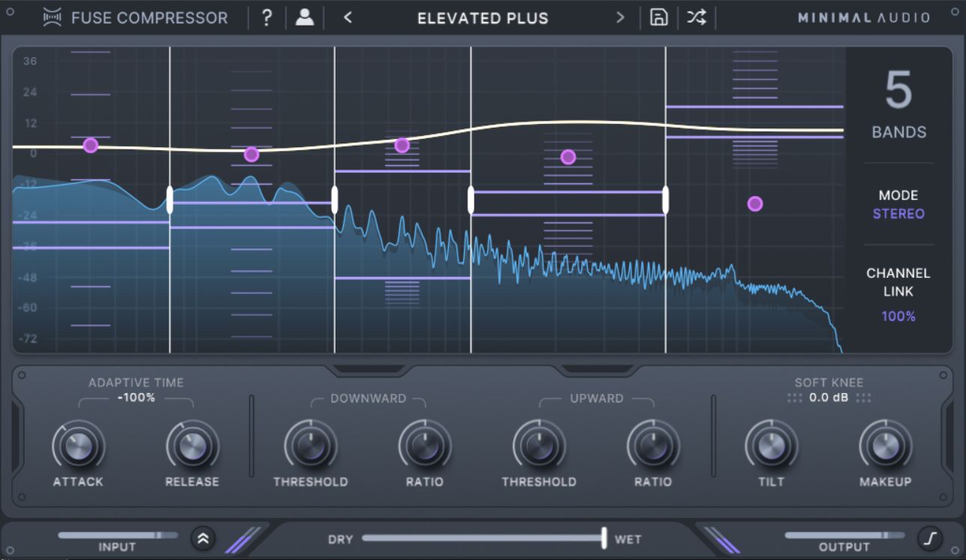Click the Upward RATIO knob
The height and width of the screenshot is (560, 966).
click(x=653, y=447)
